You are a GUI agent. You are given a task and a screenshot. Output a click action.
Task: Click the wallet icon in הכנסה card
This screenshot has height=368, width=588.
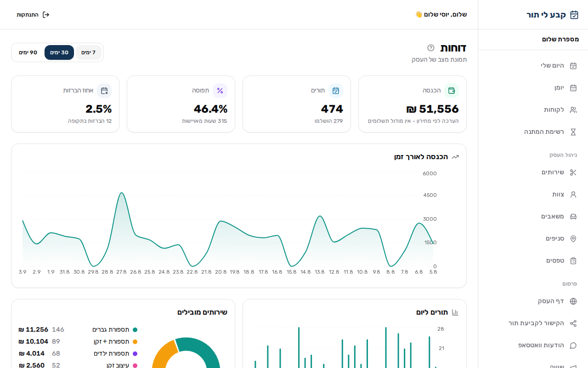tap(452, 91)
